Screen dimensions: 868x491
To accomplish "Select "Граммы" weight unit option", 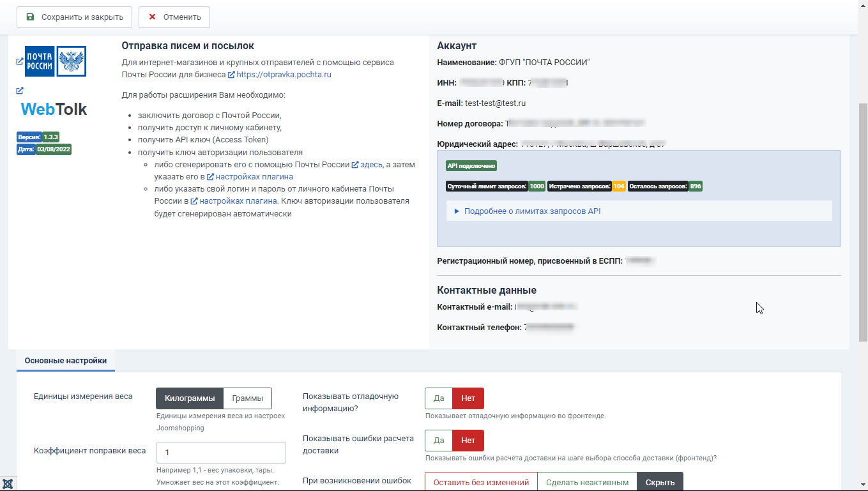I will (x=247, y=398).
